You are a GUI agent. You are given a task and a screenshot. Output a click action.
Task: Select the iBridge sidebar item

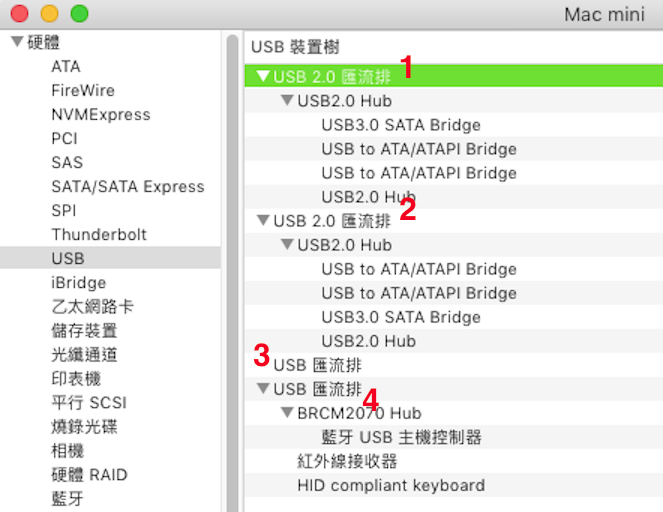click(79, 282)
